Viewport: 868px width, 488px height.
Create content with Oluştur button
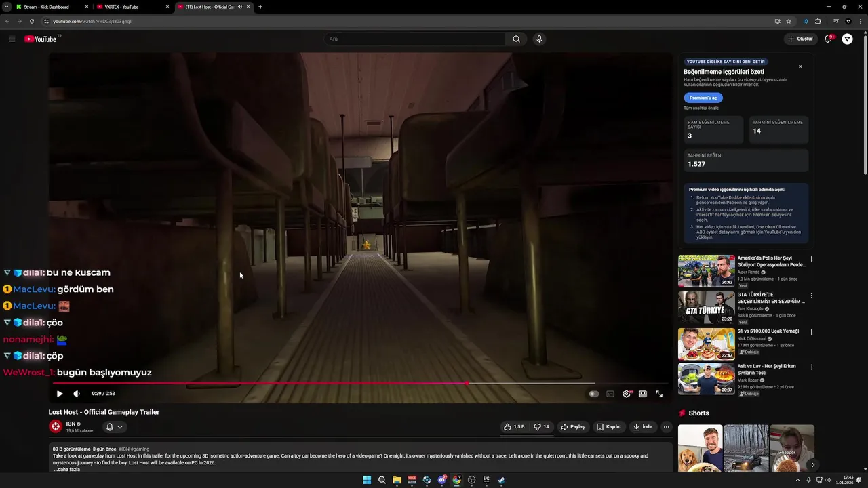point(800,39)
